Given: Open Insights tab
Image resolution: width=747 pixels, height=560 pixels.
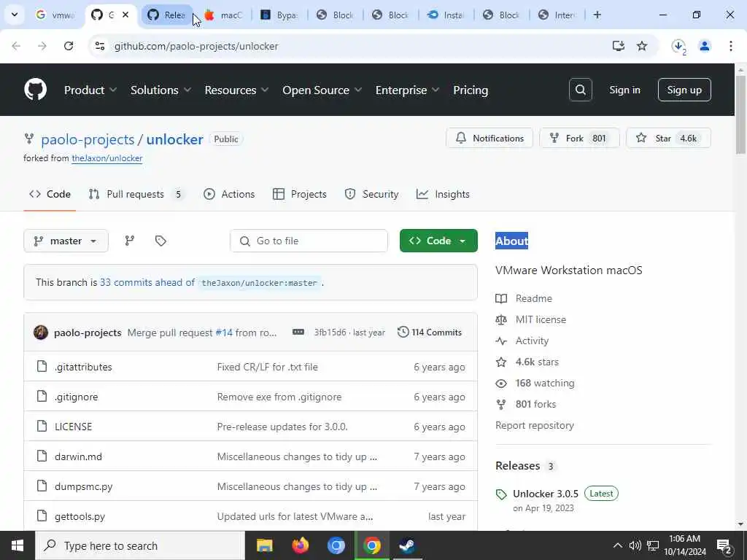Looking at the screenshot, I should pyautogui.click(x=443, y=194).
